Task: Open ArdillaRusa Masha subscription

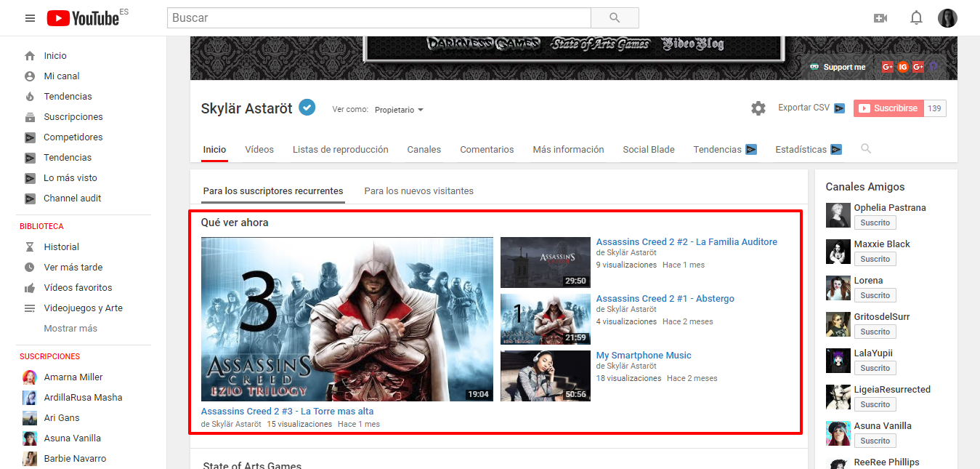Action: tap(73, 398)
